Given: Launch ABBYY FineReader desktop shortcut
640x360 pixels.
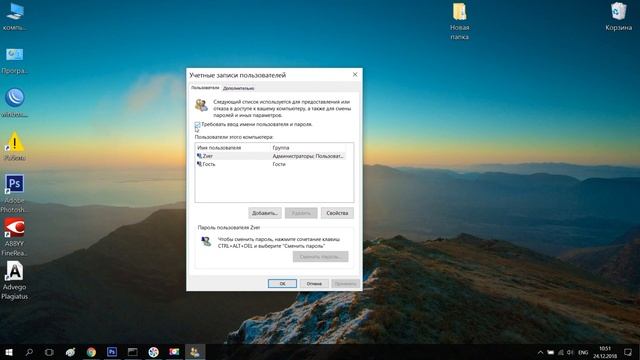Looking at the screenshot, I should click(15, 237).
